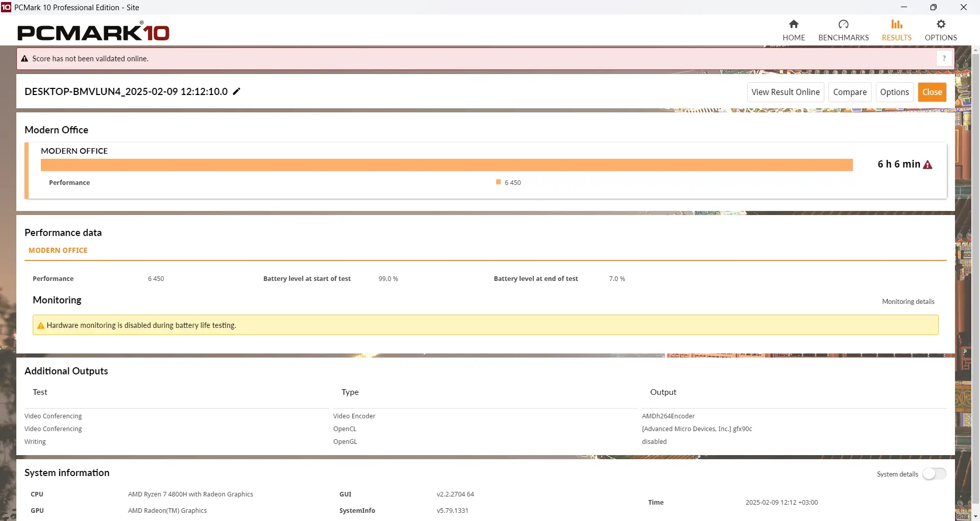Click the PCMark 10 logo
The image size is (980, 521).
pos(93,32)
